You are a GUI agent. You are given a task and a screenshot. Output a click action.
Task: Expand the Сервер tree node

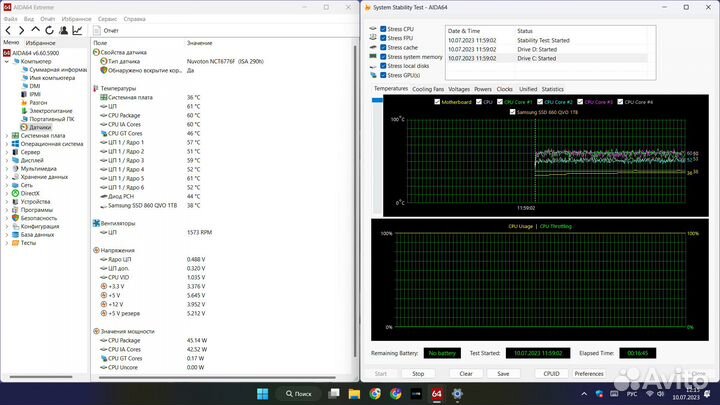click(x=7, y=152)
